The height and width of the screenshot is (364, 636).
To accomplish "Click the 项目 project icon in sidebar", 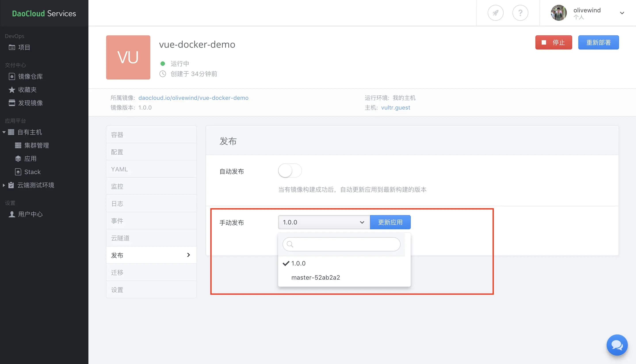I will pyautogui.click(x=12, y=47).
